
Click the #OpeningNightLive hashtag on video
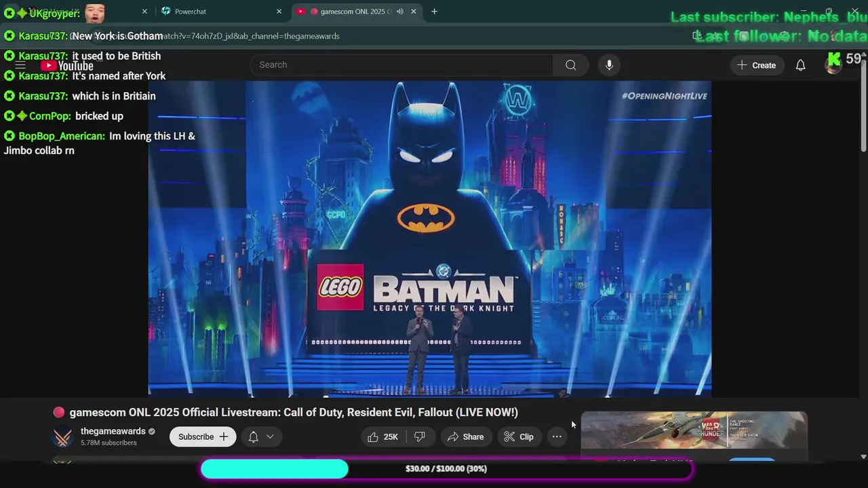tap(664, 96)
